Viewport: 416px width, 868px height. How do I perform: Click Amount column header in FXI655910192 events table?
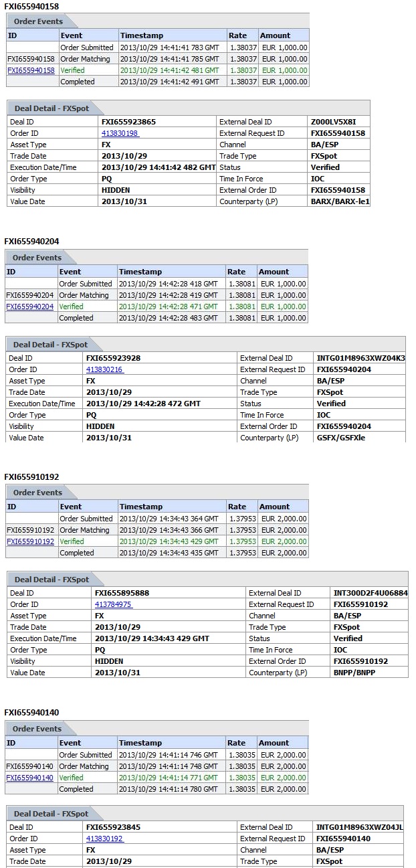pos(275,507)
